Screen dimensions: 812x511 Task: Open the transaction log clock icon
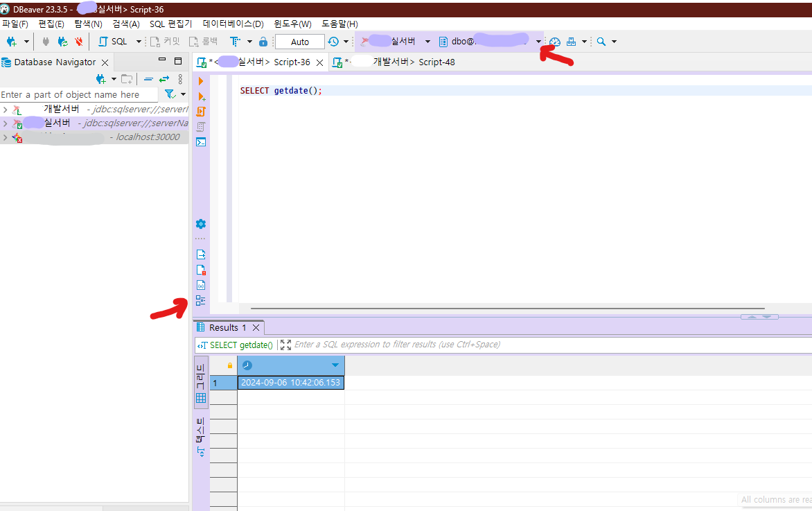[333, 42]
